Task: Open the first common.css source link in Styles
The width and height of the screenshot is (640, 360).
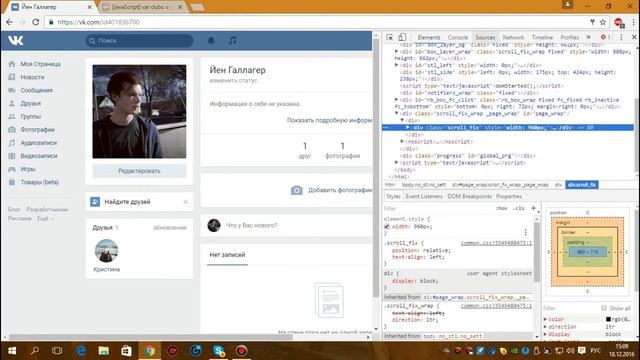Action: (496, 243)
